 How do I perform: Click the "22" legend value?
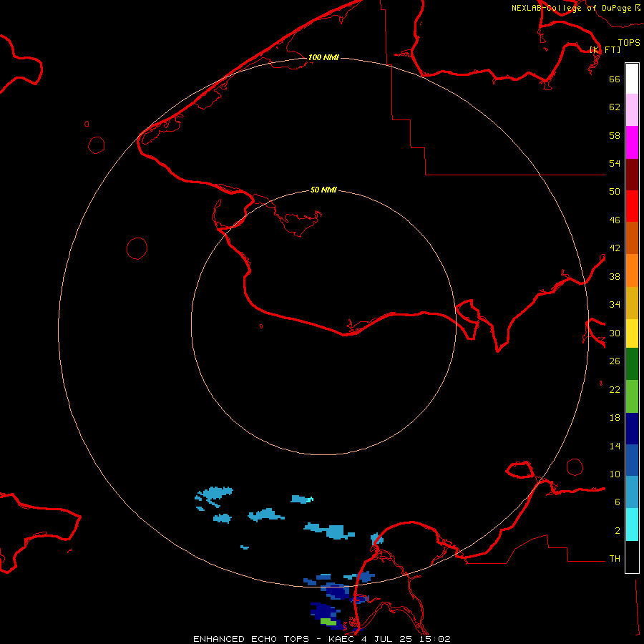615,390
